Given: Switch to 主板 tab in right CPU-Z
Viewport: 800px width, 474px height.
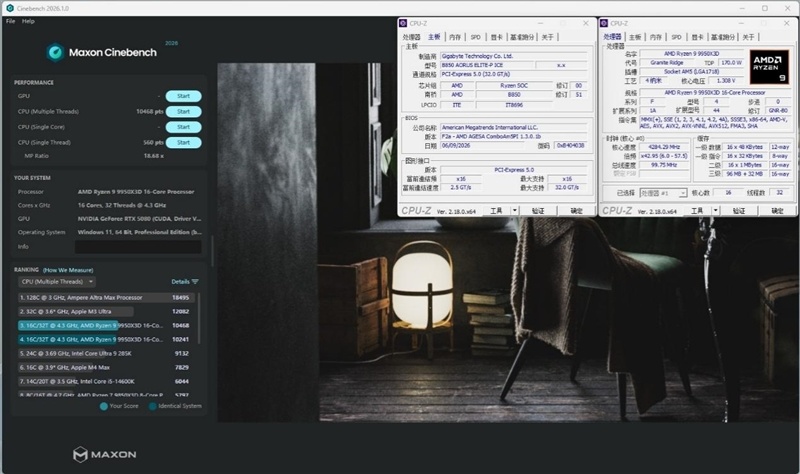Looking at the screenshot, I should click(x=635, y=37).
